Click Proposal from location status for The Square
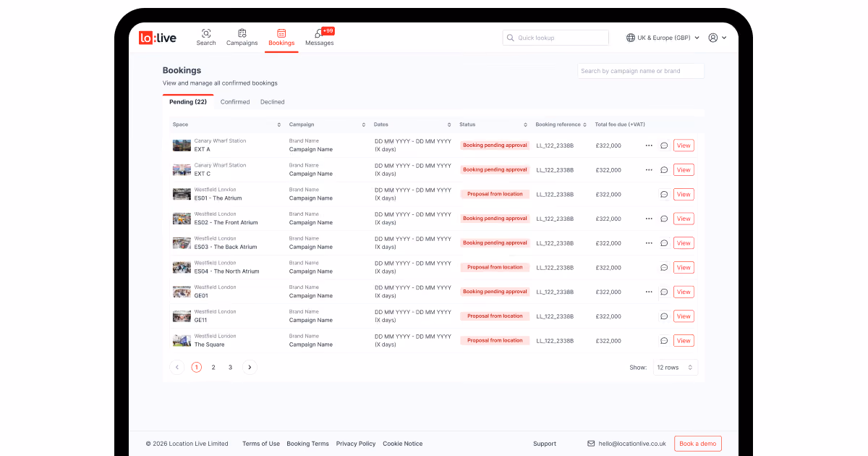Screen dimensions: 868x456 coord(495,340)
